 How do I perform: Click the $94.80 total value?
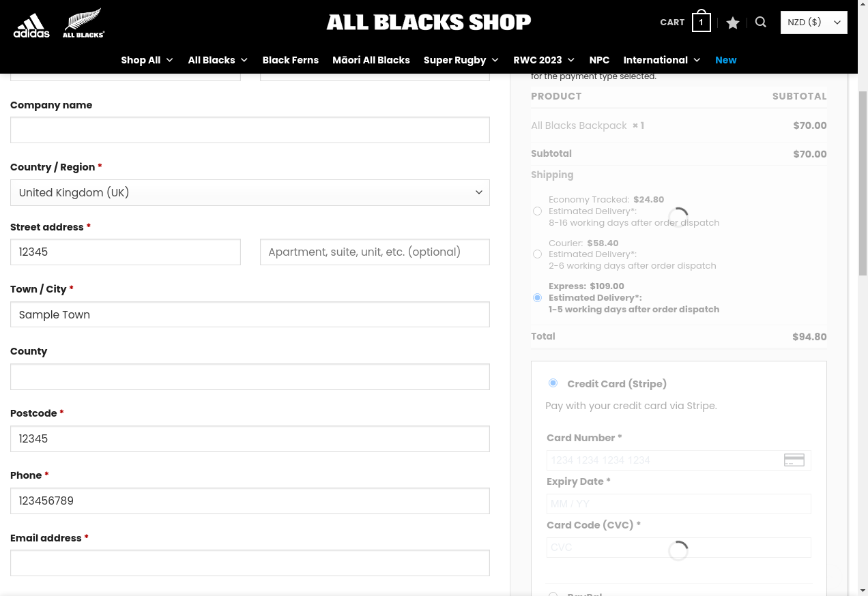pyautogui.click(x=809, y=337)
